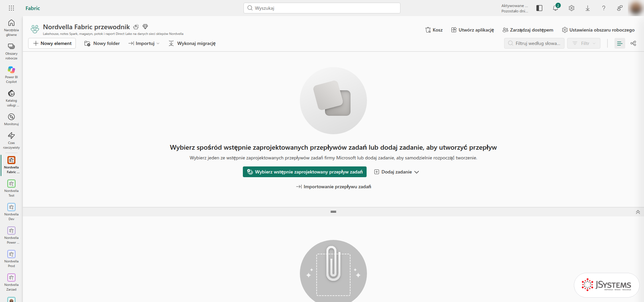Select Nordvella Test workspace
The height and width of the screenshot is (302, 644).
click(x=11, y=188)
